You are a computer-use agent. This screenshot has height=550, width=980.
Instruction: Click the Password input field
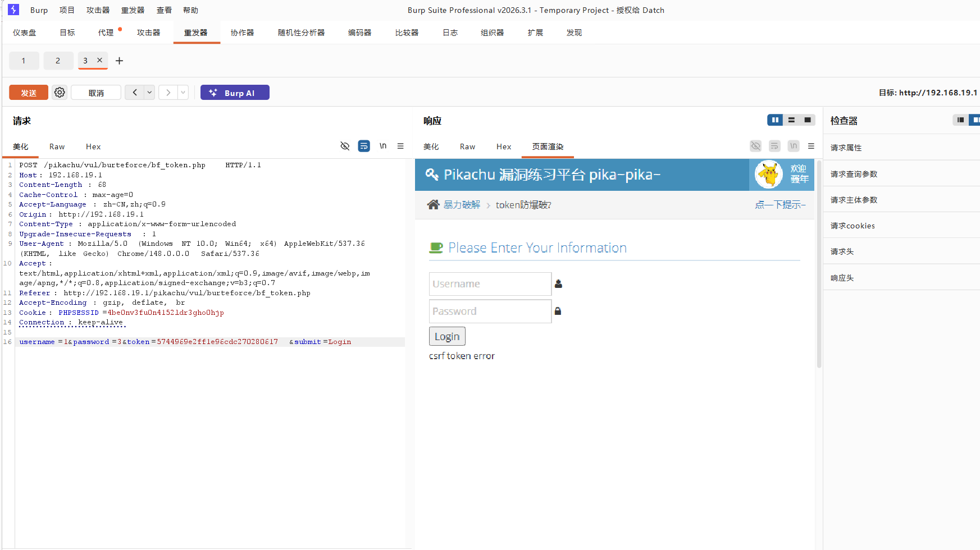tap(490, 311)
